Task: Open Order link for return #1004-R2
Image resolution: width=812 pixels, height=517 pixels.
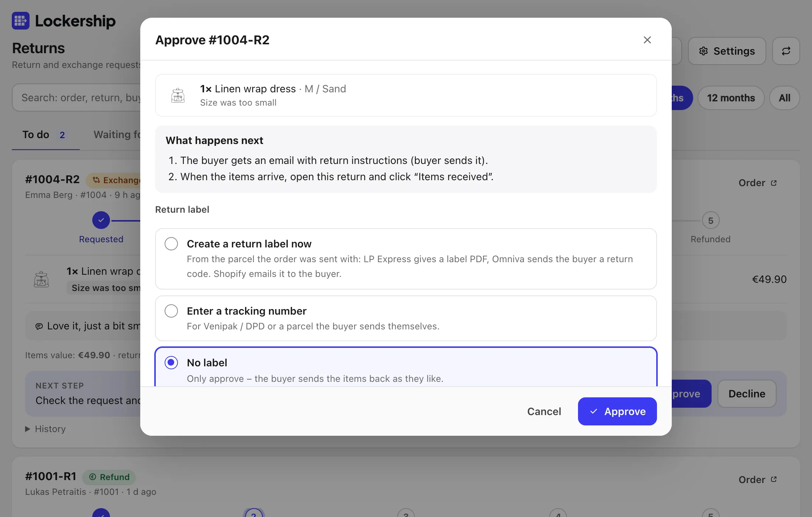Action: (758, 183)
